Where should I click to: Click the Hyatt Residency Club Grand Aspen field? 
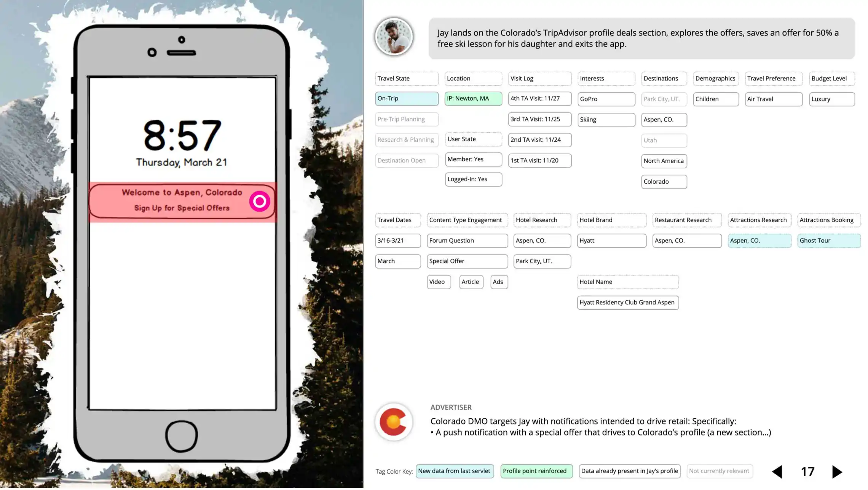point(627,302)
